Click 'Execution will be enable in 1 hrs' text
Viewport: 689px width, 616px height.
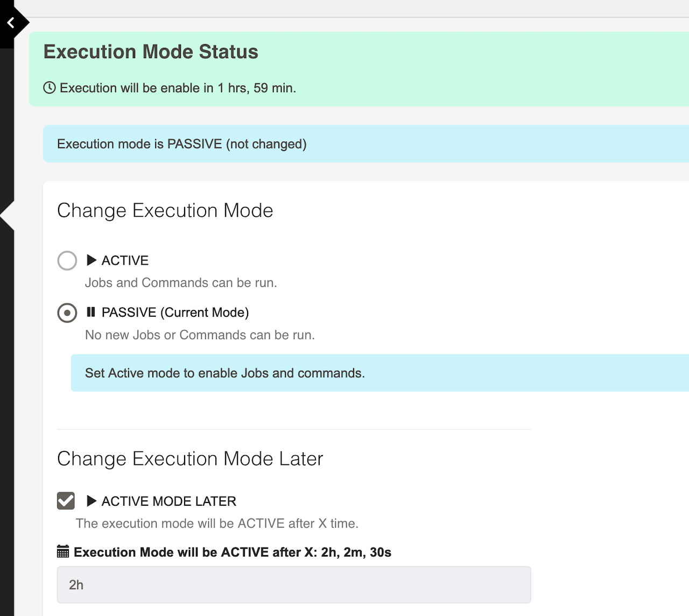click(x=178, y=88)
